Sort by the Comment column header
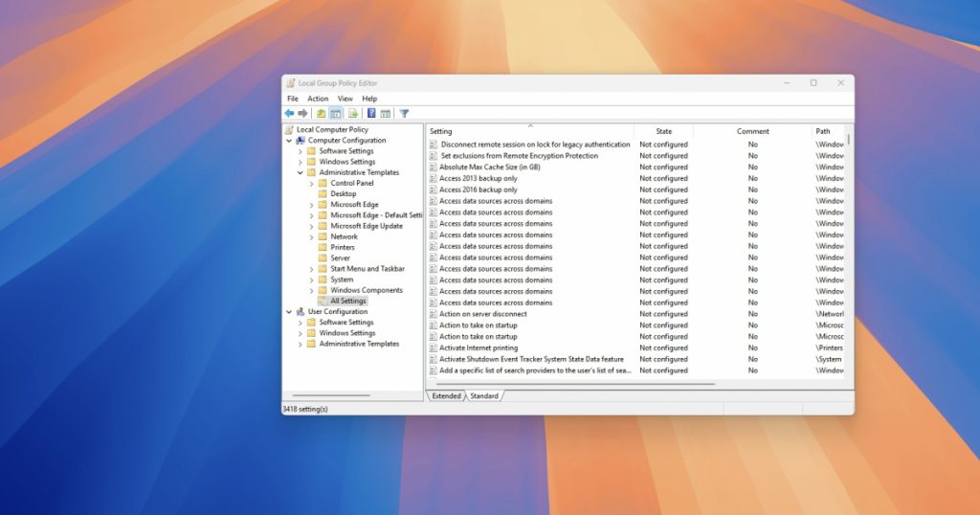The width and height of the screenshot is (980, 515). click(x=752, y=131)
